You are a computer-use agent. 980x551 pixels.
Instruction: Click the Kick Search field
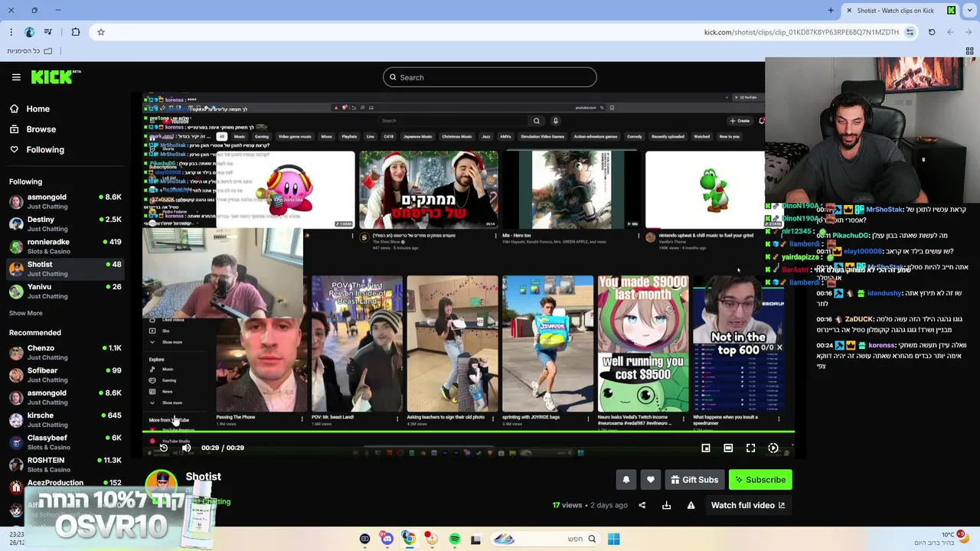click(490, 77)
